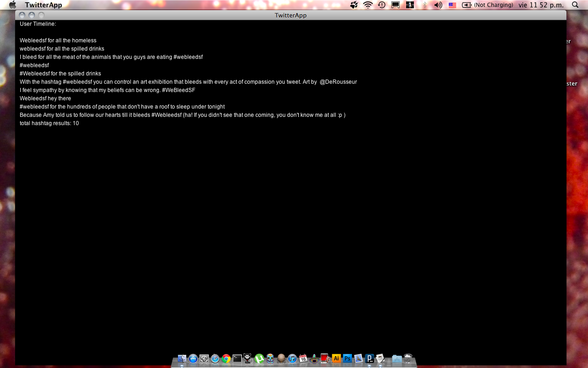The image size is (588, 368).
Task: Click the 'Because Amy told us' tweet
Action: (x=182, y=115)
